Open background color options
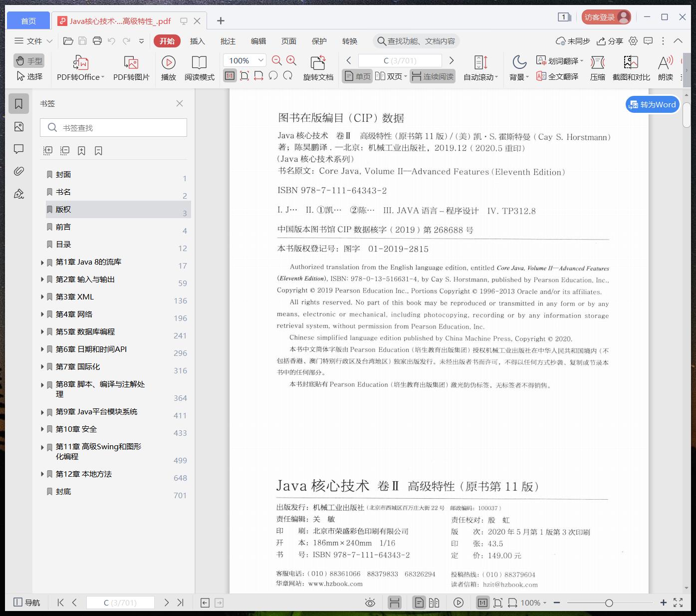 click(519, 68)
